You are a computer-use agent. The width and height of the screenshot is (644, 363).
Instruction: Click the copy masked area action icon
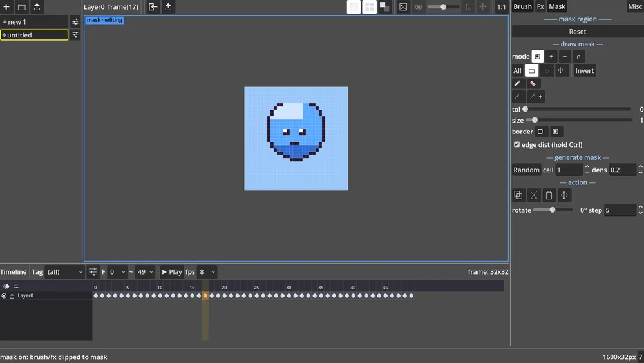518,195
